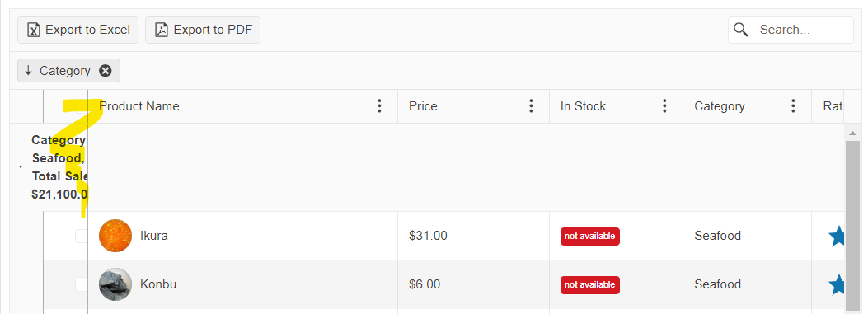Open the In Stock column menu
The height and width of the screenshot is (314, 868).
pyautogui.click(x=664, y=106)
